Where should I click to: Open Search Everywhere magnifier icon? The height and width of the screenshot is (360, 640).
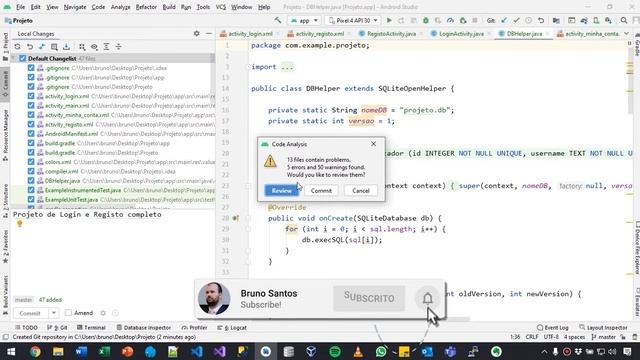624,20
